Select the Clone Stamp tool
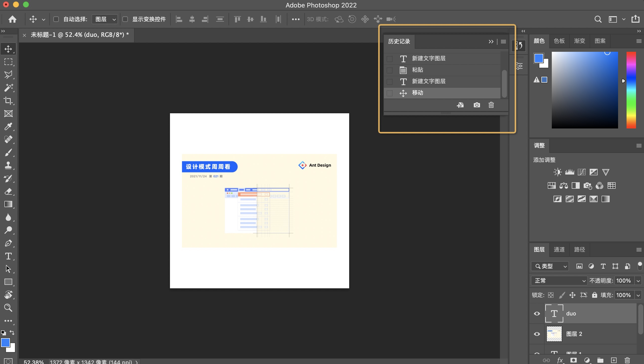644x364 pixels. (8, 165)
